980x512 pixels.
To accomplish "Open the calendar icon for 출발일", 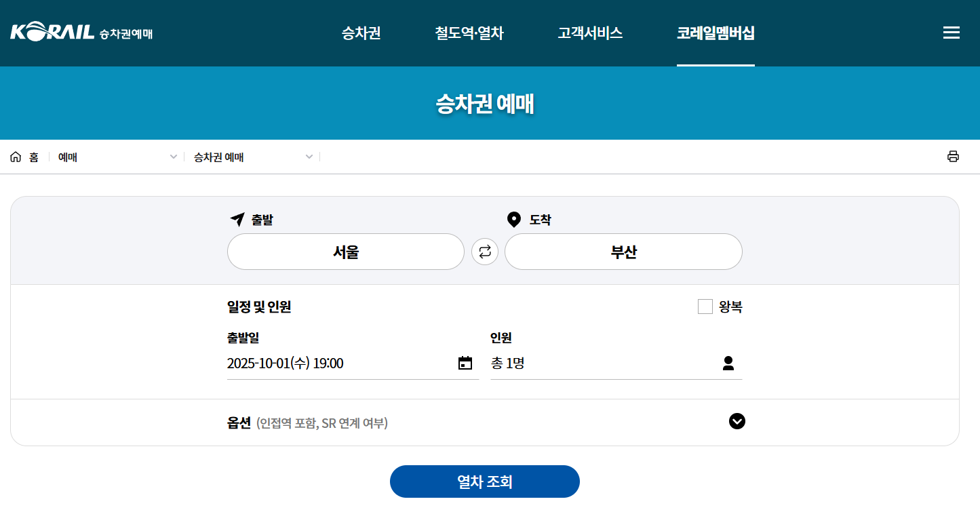I will tap(465, 363).
